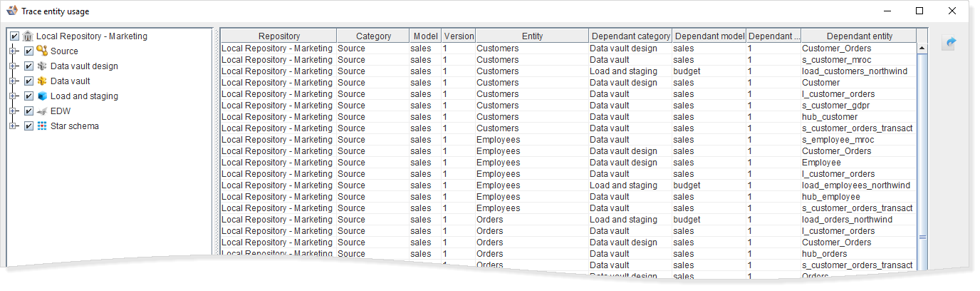Uncheck the Source checkbox

tap(28, 51)
